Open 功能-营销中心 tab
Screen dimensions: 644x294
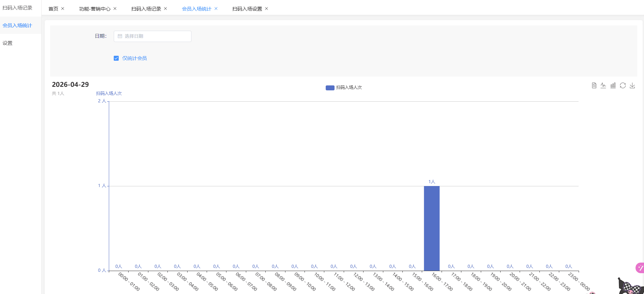click(95, 9)
